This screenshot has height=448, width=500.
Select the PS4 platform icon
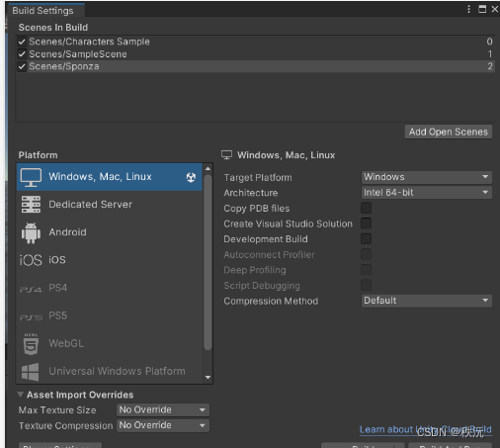click(x=31, y=290)
